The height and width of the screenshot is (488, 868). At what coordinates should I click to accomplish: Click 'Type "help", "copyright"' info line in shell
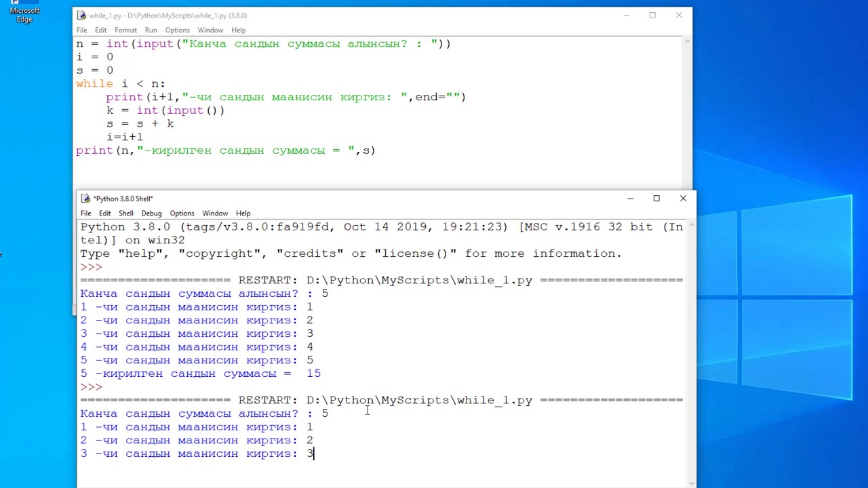point(351,253)
